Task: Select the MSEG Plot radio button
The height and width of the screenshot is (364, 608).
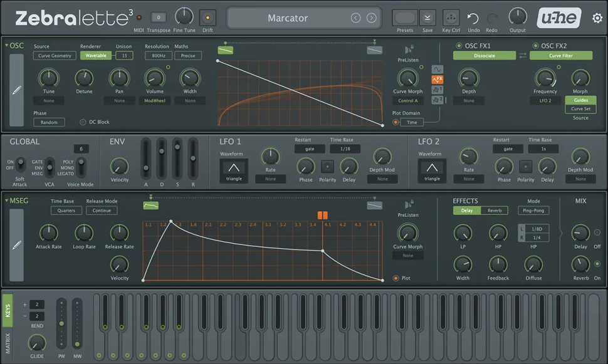Action: click(396, 278)
